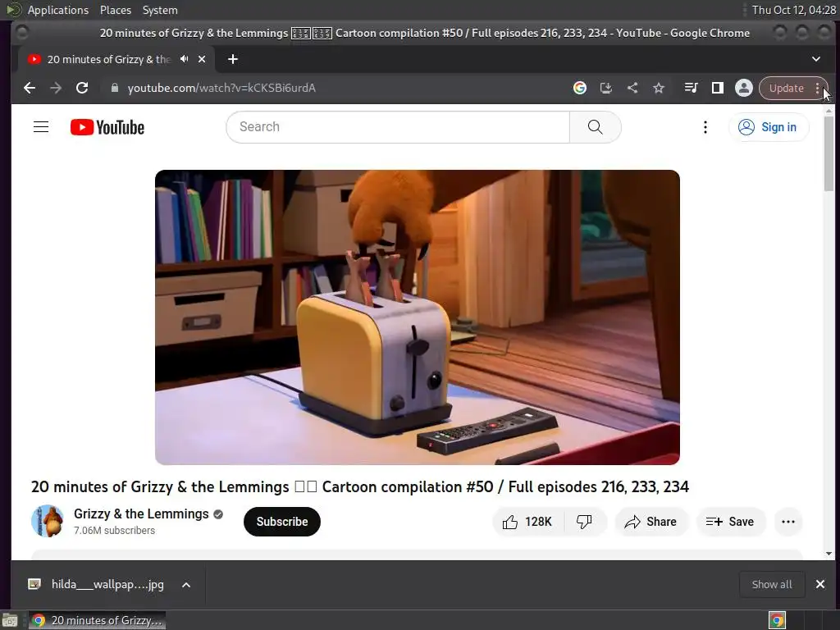This screenshot has width=840, height=630.
Task: Save the video to a playlist
Action: coord(730,522)
